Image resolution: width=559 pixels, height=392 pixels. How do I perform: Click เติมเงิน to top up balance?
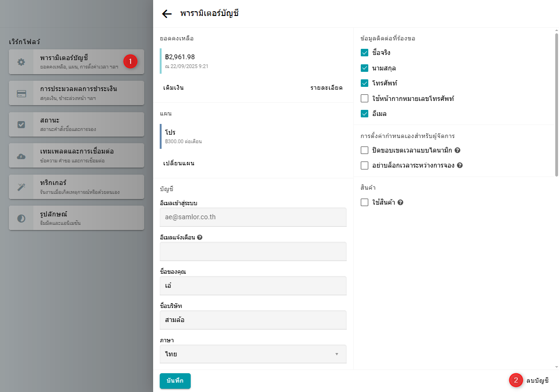[x=173, y=88]
